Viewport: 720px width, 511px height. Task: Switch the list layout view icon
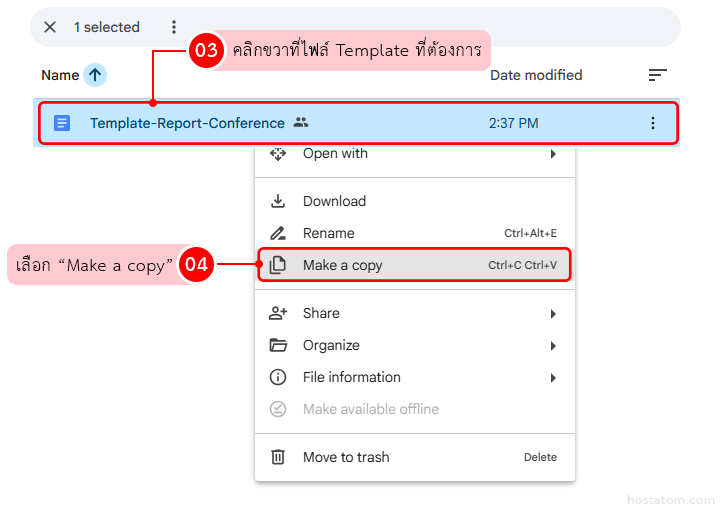point(657,75)
